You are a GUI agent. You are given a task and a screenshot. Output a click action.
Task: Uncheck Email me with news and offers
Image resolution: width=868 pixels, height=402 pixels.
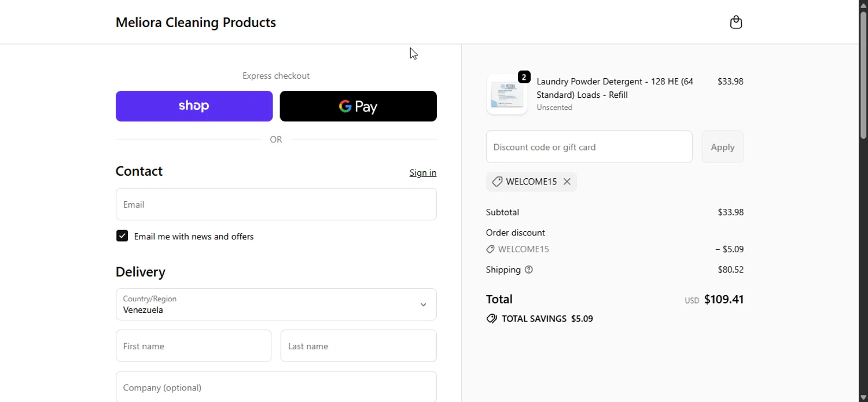pyautogui.click(x=122, y=236)
